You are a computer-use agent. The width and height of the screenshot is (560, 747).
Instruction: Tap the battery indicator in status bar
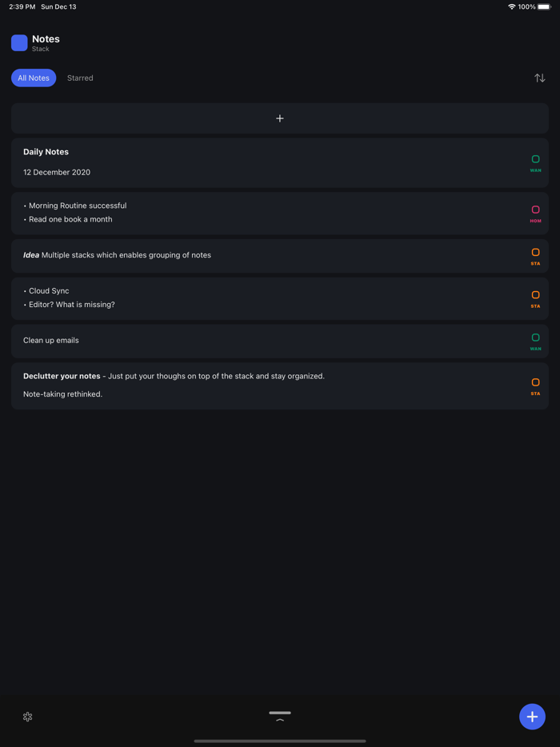coord(544,6)
